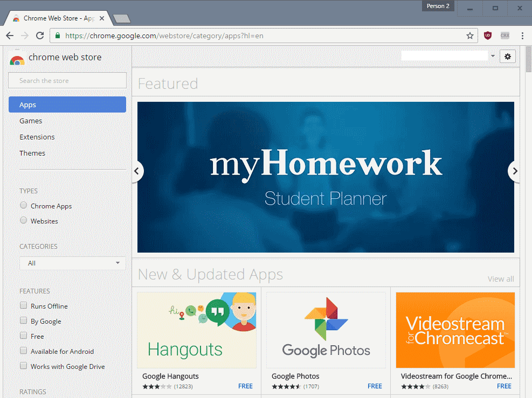Click the Person 2 profile button

(x=438, y=6)
